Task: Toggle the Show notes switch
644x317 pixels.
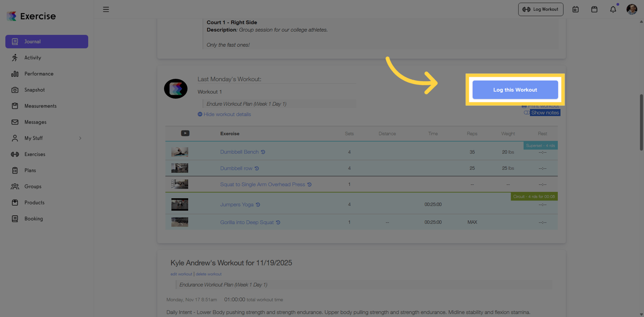Action: [526, 113]
